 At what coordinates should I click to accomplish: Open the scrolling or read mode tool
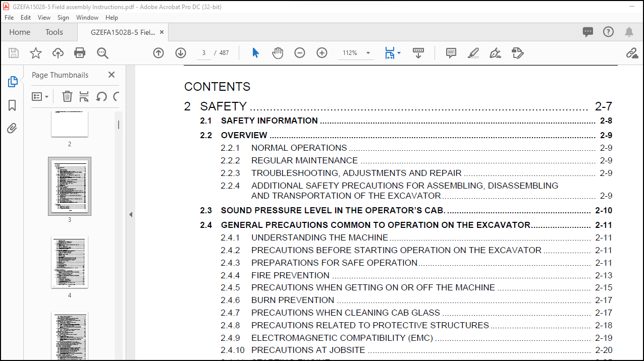(x=418, y=53)
